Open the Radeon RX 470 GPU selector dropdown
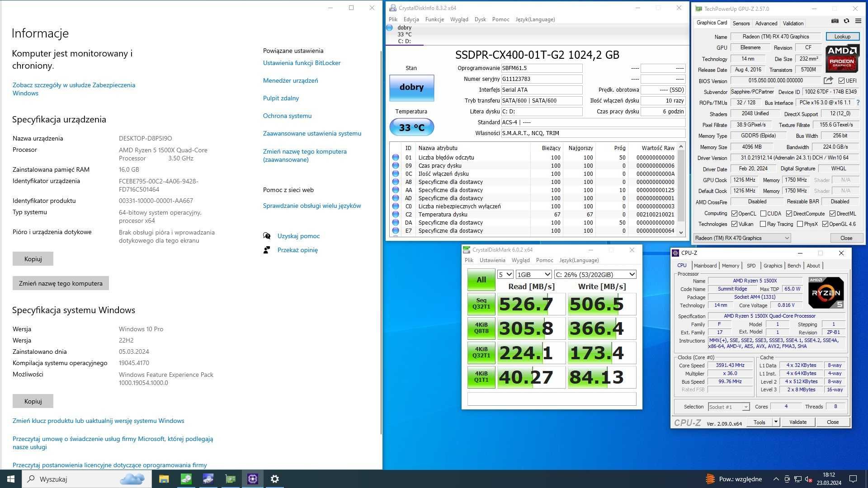Image resolution: width=868 pixels, height=488 pixels. tap(742, 238)
